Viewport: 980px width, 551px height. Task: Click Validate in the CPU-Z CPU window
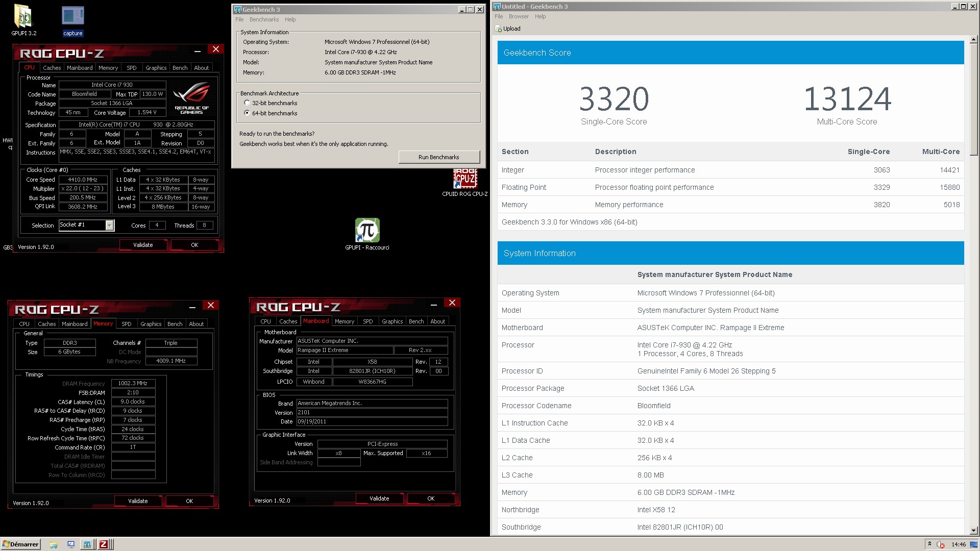(x=143, y=245)
